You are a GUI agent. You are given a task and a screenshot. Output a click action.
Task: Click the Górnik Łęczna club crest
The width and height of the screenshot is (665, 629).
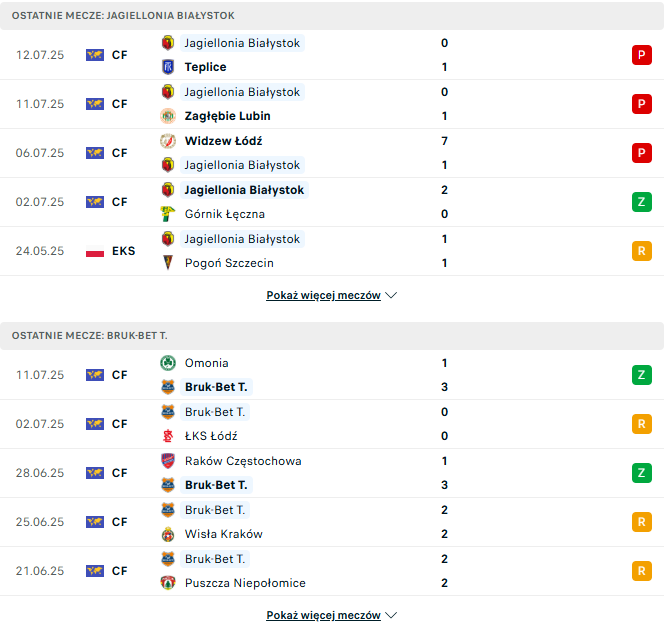(x=167, y=214)
